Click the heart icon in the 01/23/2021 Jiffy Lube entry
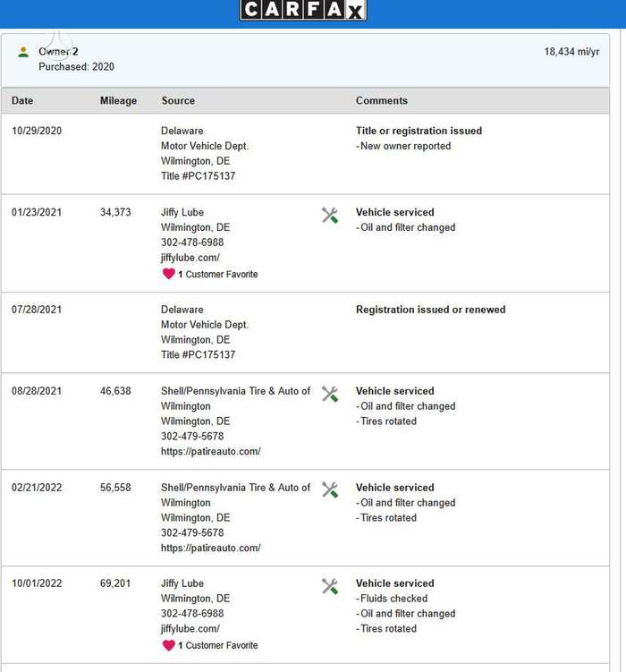Screen dimensions: 626x672 [168, 274]
